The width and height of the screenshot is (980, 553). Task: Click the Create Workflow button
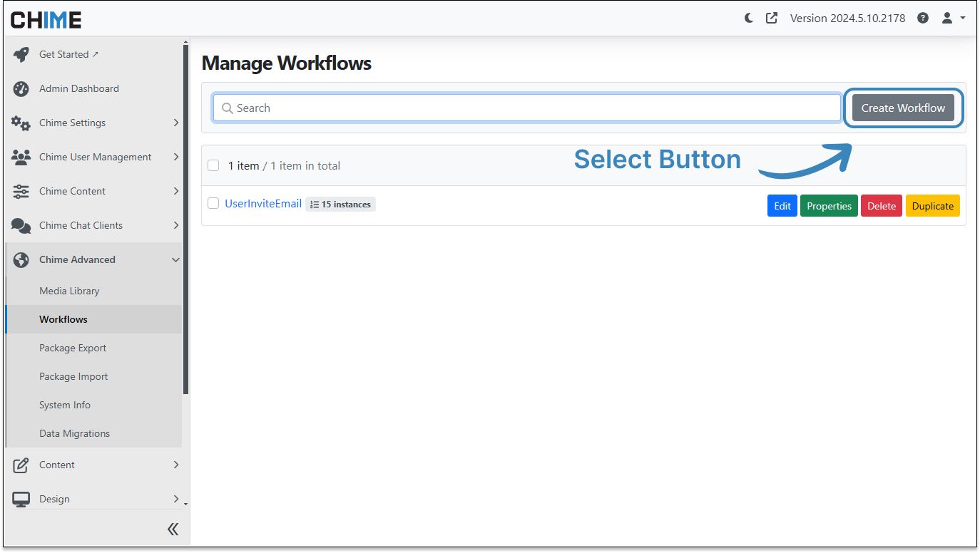click(903, 108)
